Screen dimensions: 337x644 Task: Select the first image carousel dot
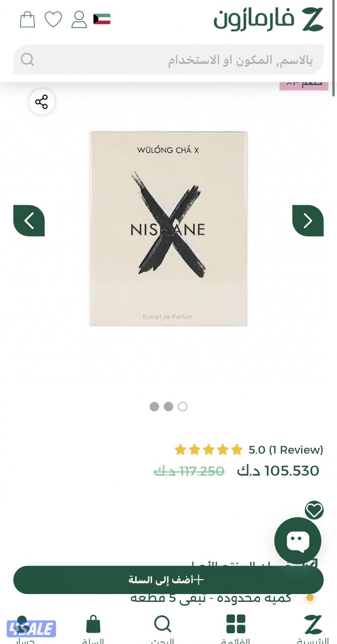click(x=154, y=407)
